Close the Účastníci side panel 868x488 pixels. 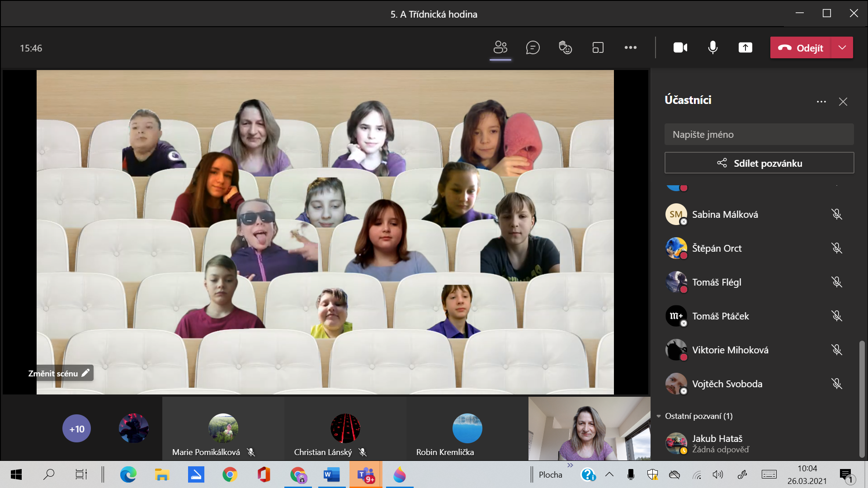[843, 102]
